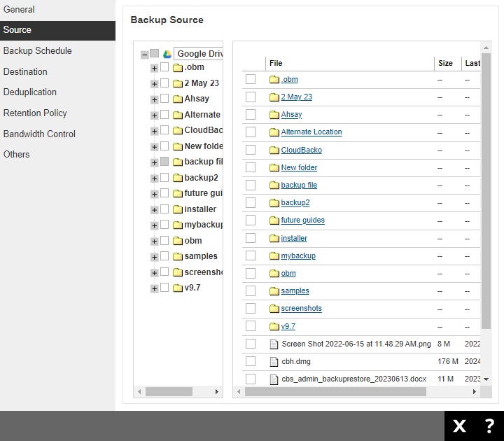Screen dimensions: 504x441
Task: Open the samples folder link
Action: [295, 291]
